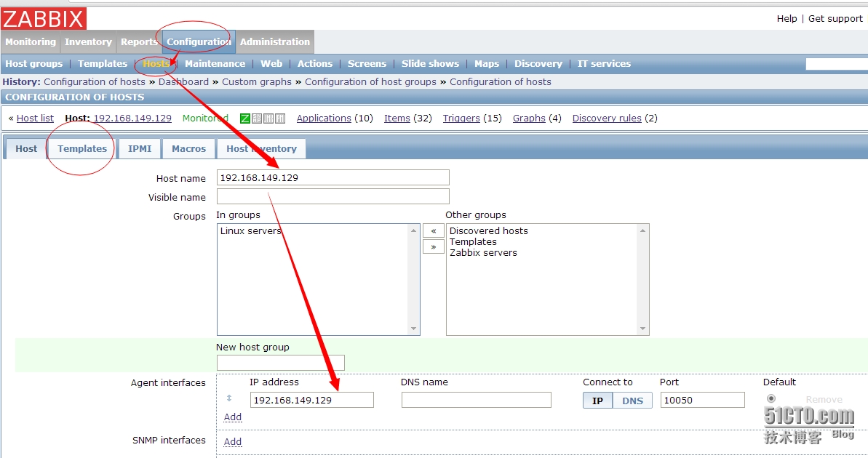Click In groups list scrollbar down arrow
This screenshot has width=868, height=458.
click(413, 329)
